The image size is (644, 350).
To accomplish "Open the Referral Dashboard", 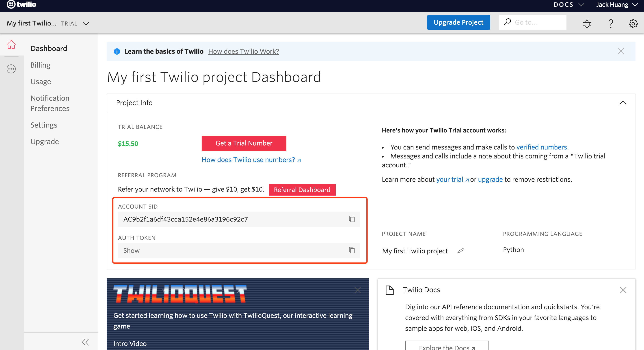I will [302, 190].
